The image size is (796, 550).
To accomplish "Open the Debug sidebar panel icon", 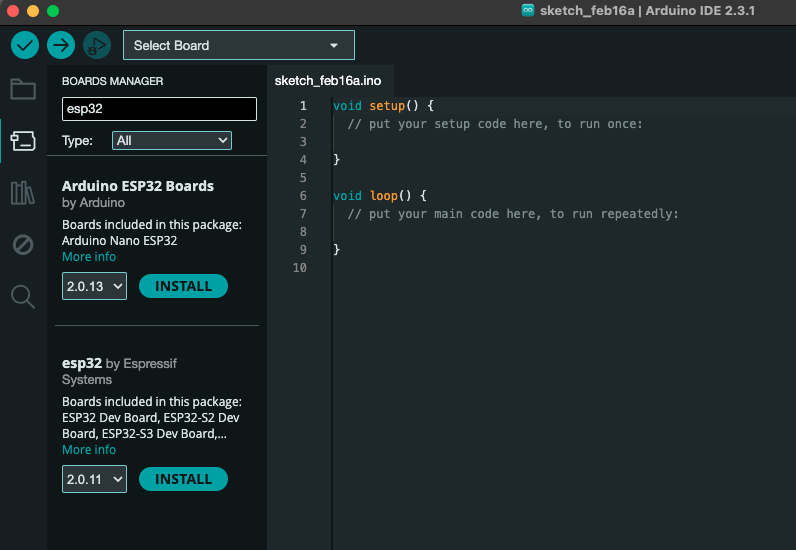I will tap(23, 245).
